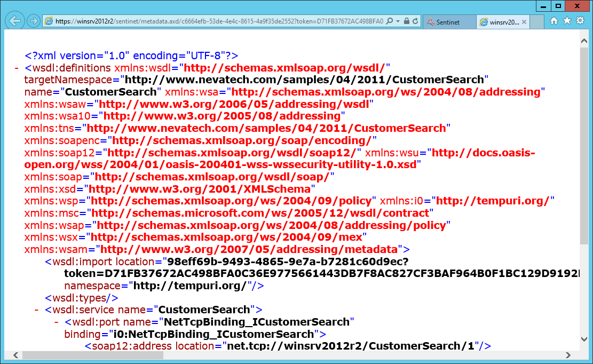This screenshot has width=593, height=364.
Task: Go to the Home page icon
Action: coord(554,20)
